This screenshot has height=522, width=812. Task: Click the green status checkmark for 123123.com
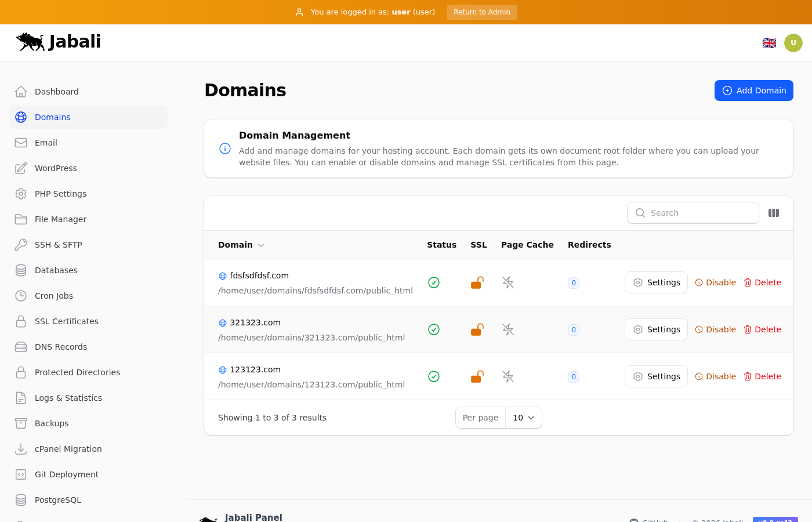[x=434, y=376]
